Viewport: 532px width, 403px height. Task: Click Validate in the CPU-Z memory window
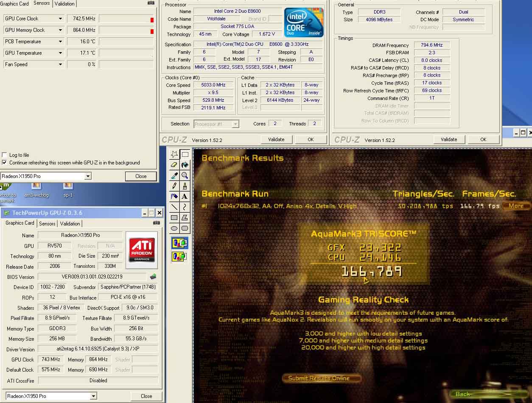(449, 139)
